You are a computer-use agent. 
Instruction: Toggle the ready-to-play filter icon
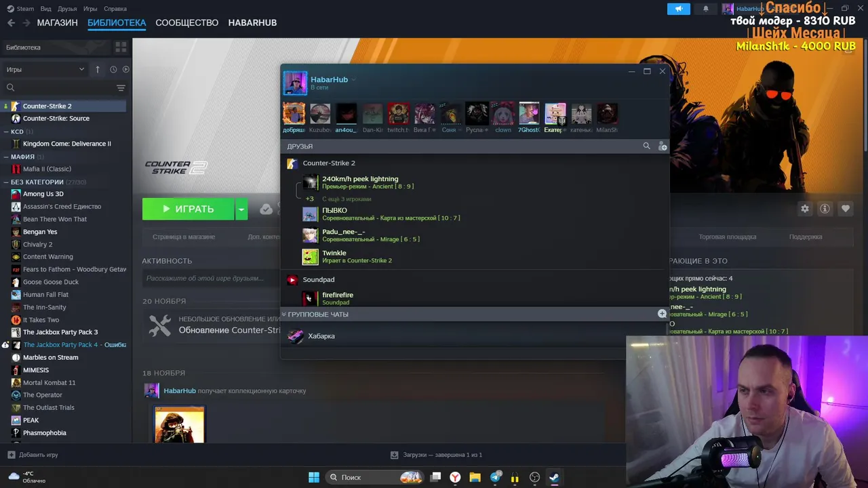coord(125,69)
